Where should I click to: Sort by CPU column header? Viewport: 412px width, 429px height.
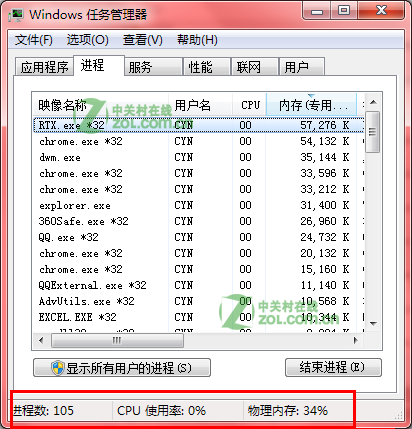(x=249, y=105)
